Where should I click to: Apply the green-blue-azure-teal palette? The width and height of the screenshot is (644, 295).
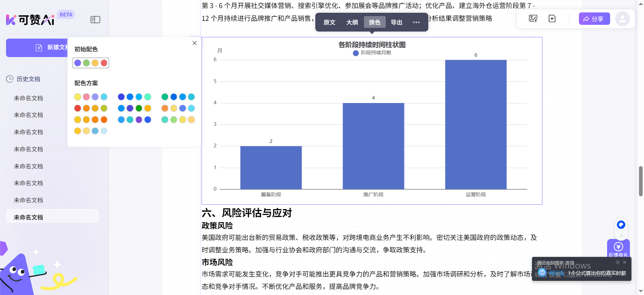point(178,97)
